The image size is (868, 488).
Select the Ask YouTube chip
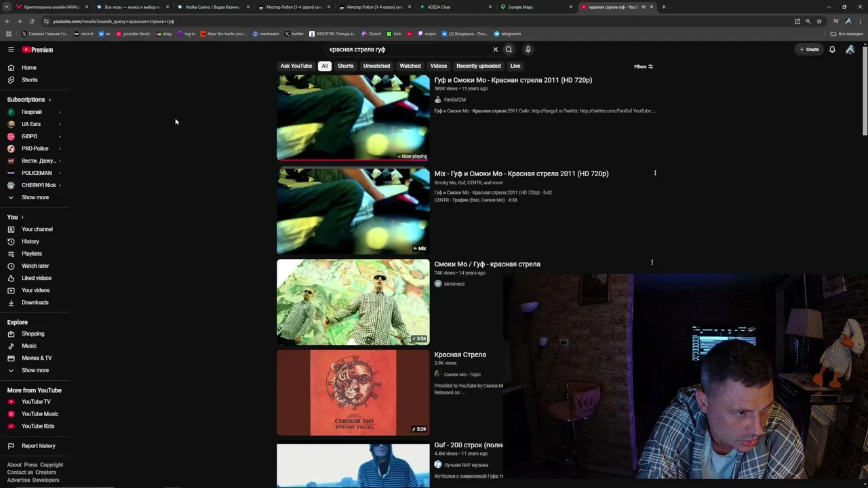[x=296, y=66]
